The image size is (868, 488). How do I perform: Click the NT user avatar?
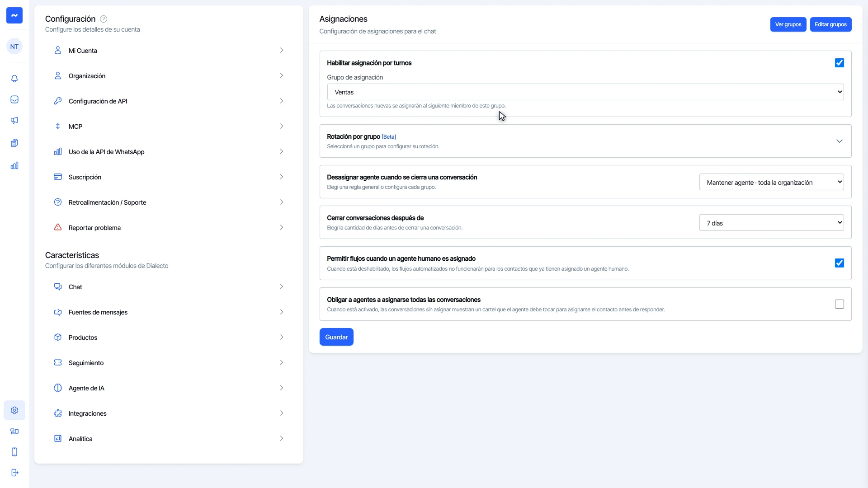tap(14, 47)
